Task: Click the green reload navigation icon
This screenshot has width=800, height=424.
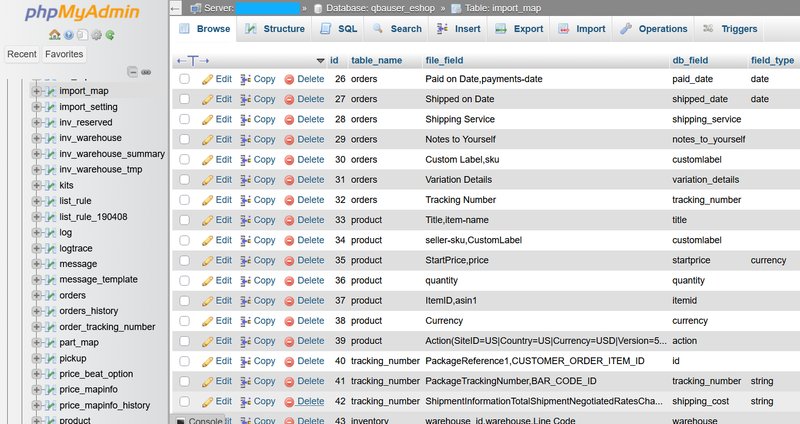Action: tap(110, 35)
